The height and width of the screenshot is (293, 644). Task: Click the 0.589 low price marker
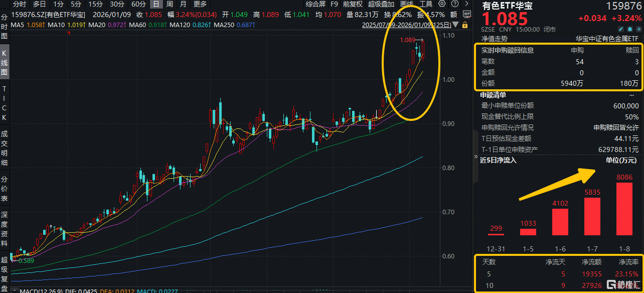click(26, 260)
